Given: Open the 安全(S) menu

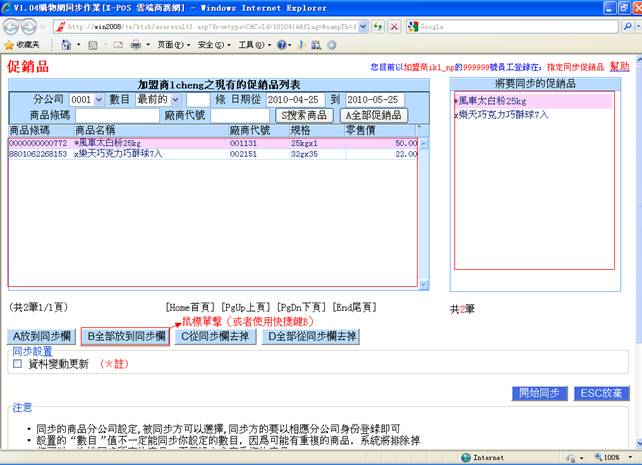Looking at the screenshot, I should 210,45.
